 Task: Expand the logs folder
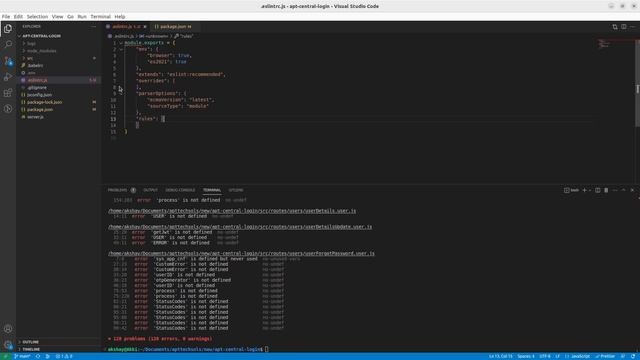(x=58, y=43)
